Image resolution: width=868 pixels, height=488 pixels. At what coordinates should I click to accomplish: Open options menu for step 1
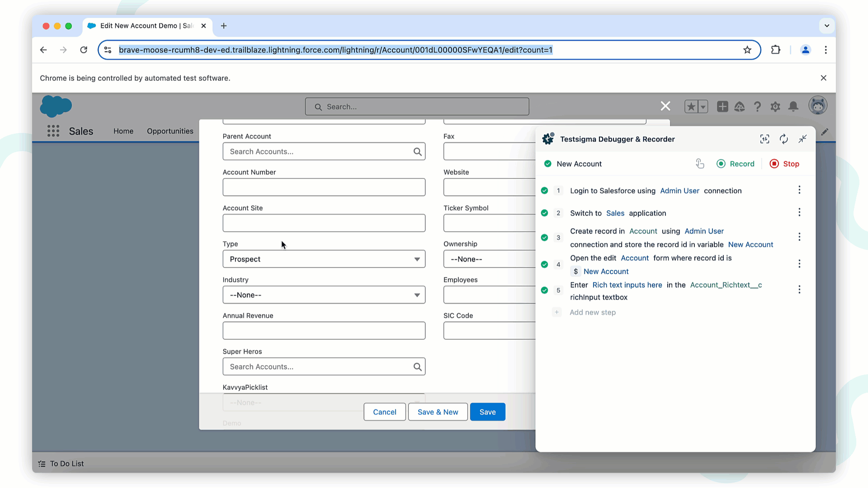(799, 190)
